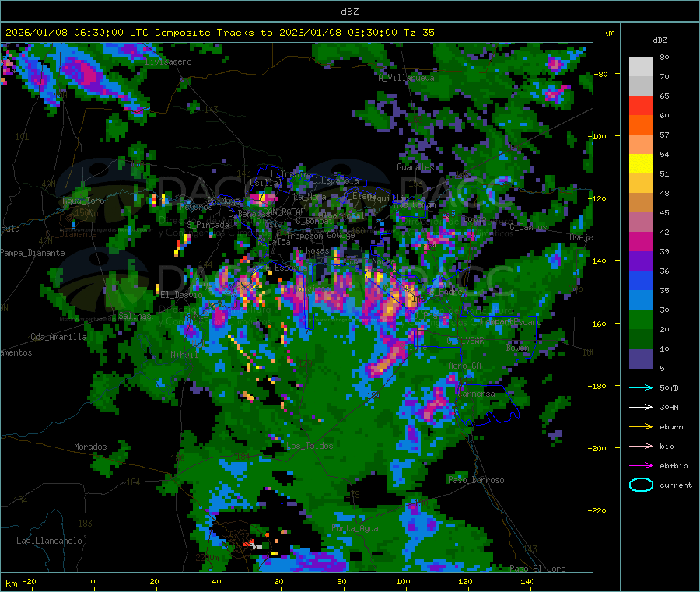Click the La_Nora map label
Screen dimensions: 700x592
click(310, 197)
